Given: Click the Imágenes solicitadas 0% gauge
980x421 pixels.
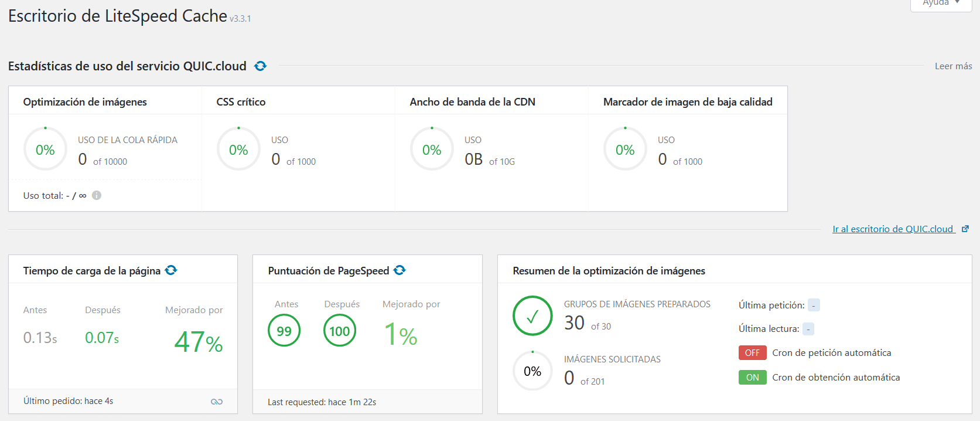Looking at the screenshot, I should click(x=532, y=371).
